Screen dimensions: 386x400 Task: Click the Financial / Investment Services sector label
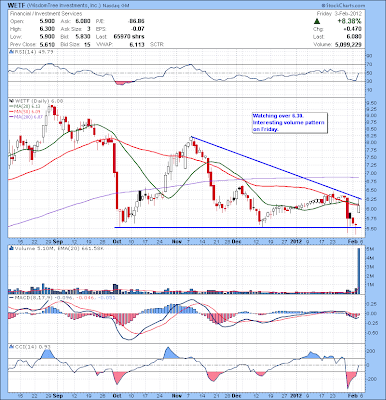pyautogui.click(x=46, y=14)
